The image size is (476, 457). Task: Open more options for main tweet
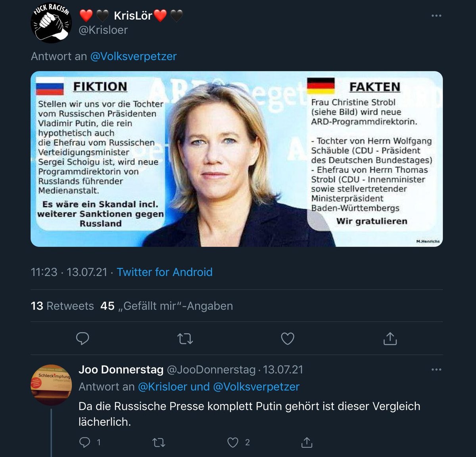click(436, 16)
